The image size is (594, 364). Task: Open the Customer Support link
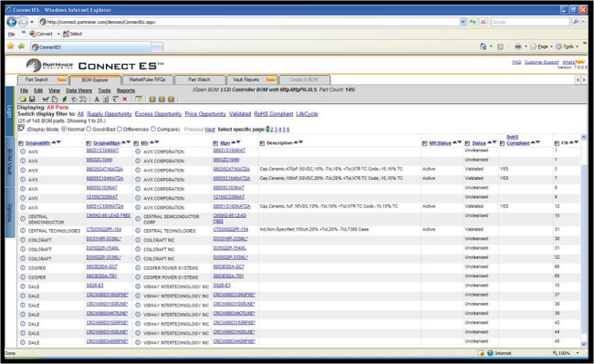tap(541, 62)
